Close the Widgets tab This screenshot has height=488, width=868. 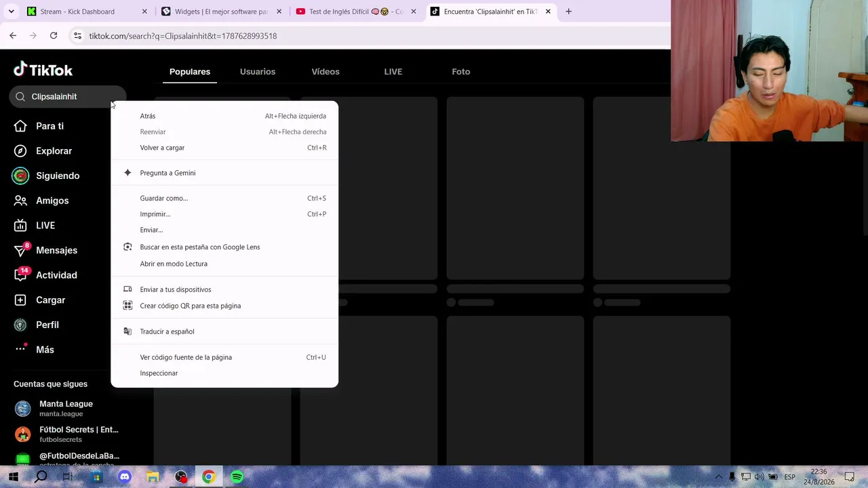(279, 12)
